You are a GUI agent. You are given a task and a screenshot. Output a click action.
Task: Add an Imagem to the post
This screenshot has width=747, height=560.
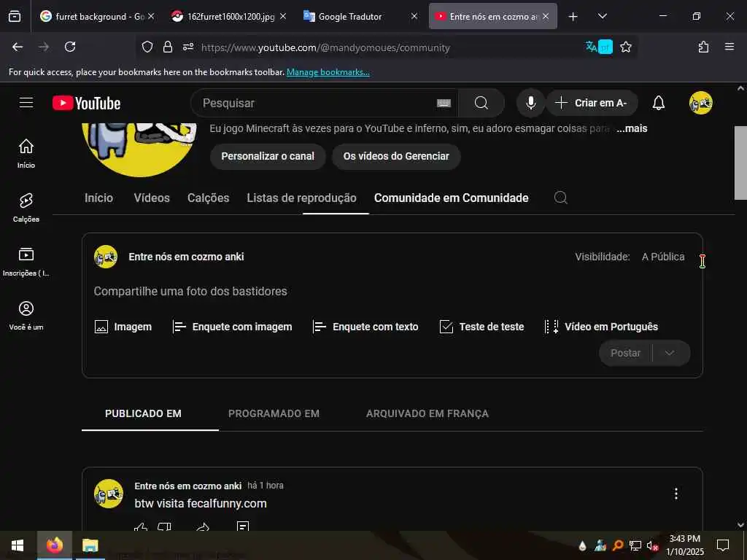(123, 327)
